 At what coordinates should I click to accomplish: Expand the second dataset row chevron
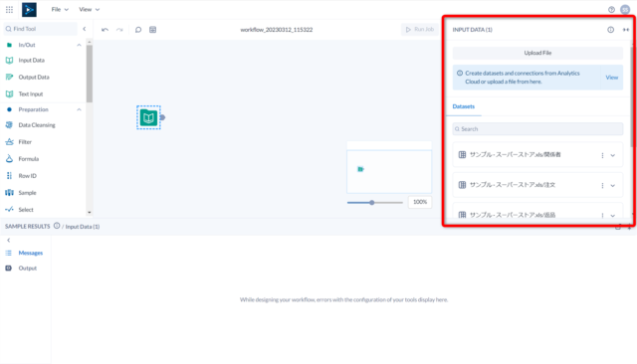click(x=613, y=185)
